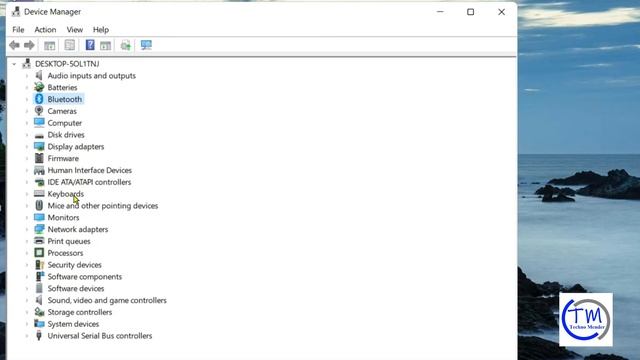Click the Mice and pointing devices icon

pyautogui.click(x=39, y=205)
